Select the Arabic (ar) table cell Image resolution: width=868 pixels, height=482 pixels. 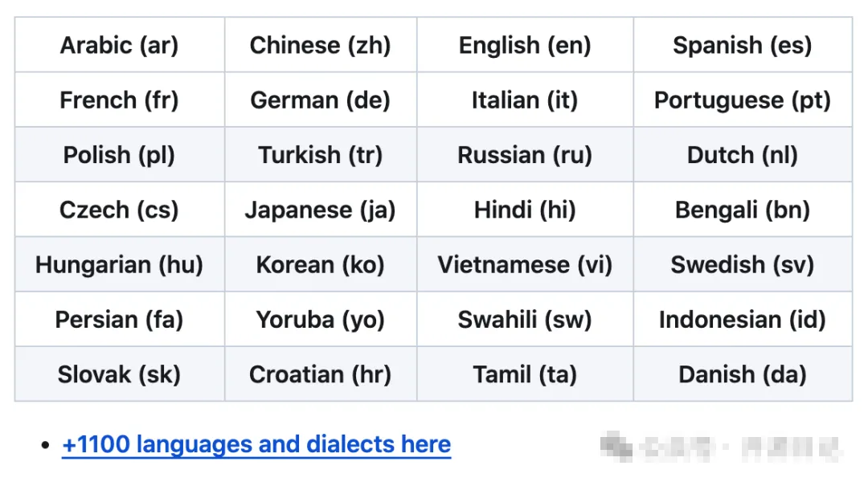pos(120,45)
